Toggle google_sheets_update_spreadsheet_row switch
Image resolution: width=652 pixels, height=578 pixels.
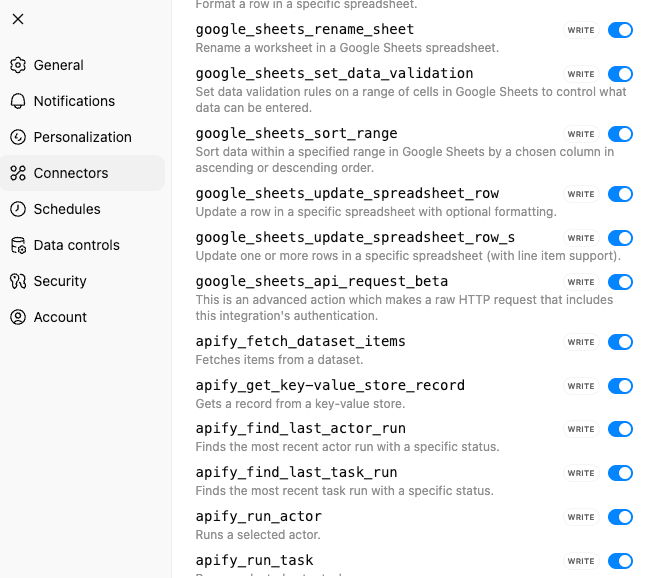point(620,194)
